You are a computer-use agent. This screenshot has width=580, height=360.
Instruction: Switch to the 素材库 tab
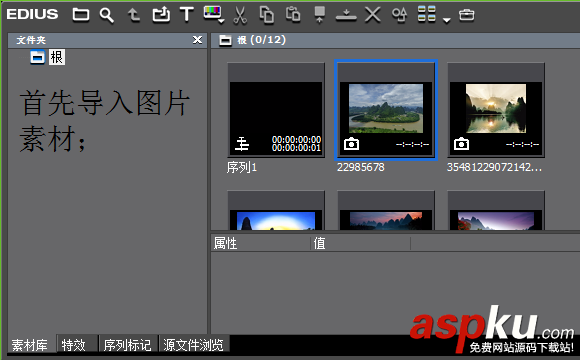pyautogui.click(x=30, y=345)
